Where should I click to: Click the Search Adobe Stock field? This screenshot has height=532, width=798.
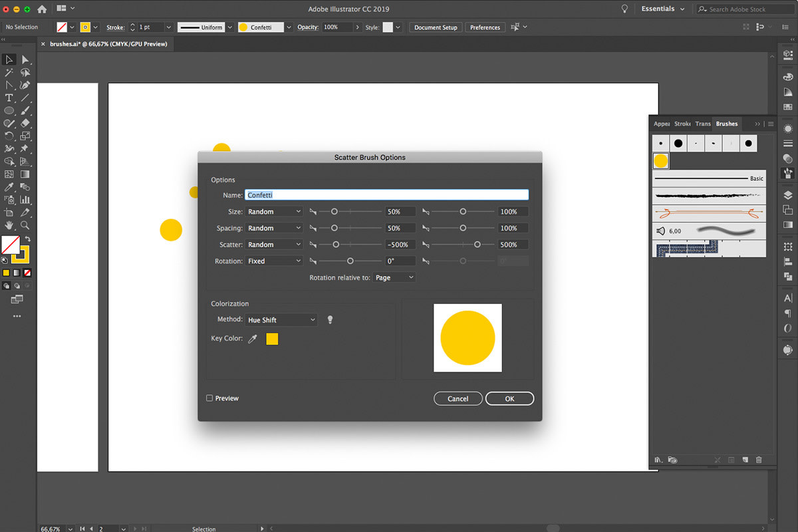(x=745, y=9)
